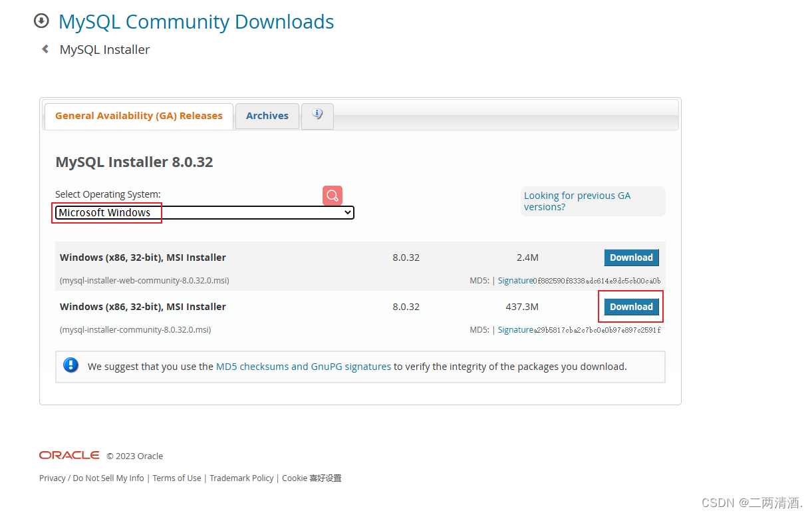Image resolution: width=812 pixels, height=515 pixels.
Task: Switch to General Availability (GA) Releases tab
Action: click(x=138, y=116)
